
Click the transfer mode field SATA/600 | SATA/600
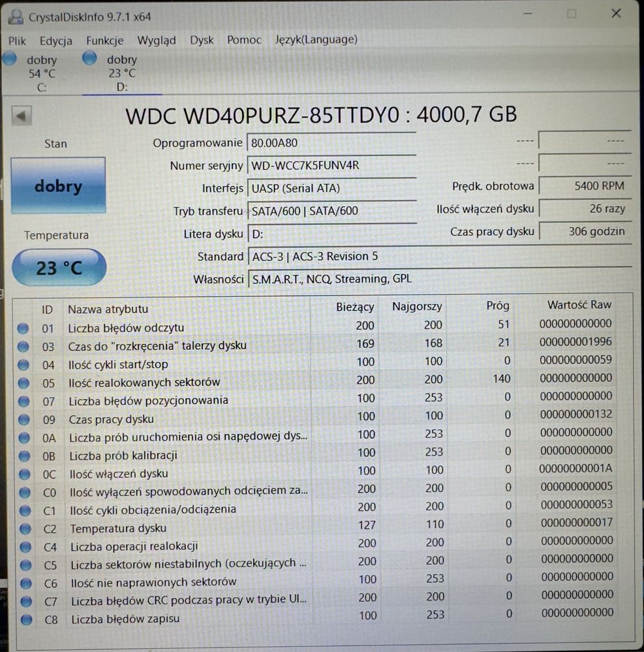[x=331, y=211]
